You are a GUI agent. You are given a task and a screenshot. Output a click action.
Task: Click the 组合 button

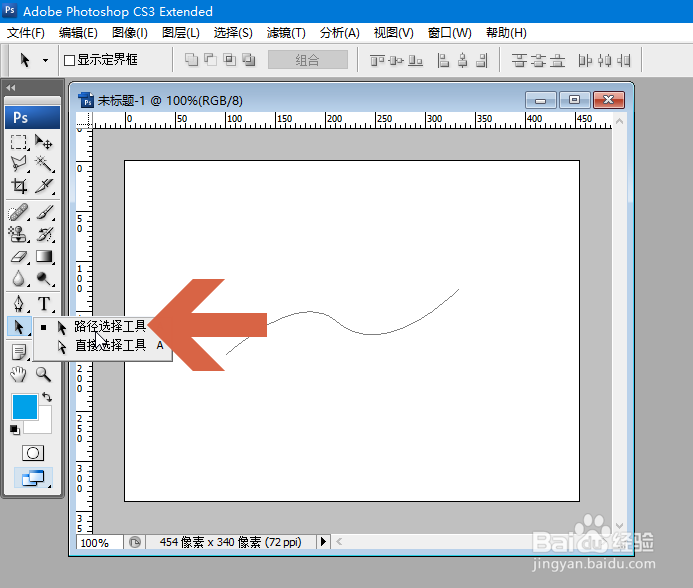(308, 60)
